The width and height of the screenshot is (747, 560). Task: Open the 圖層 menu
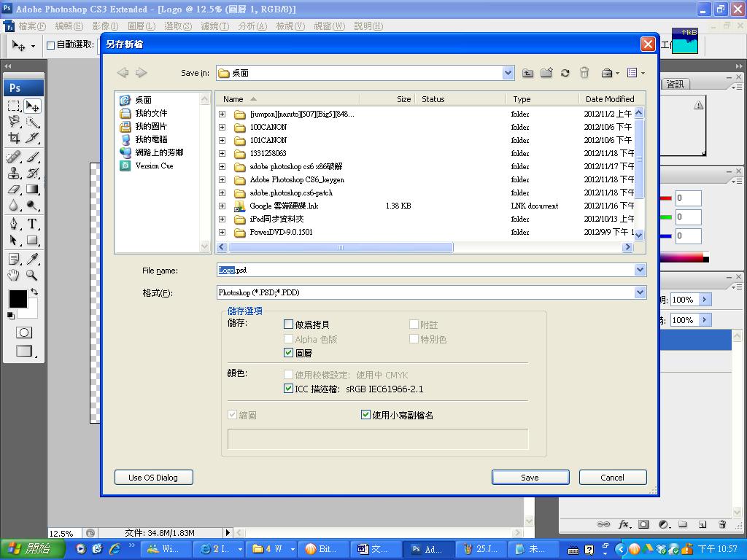[142, 26]
